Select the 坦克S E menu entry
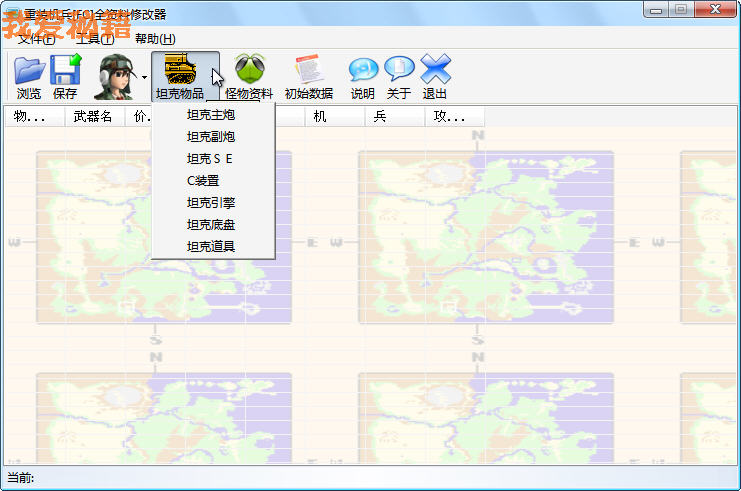 (211, 159)
